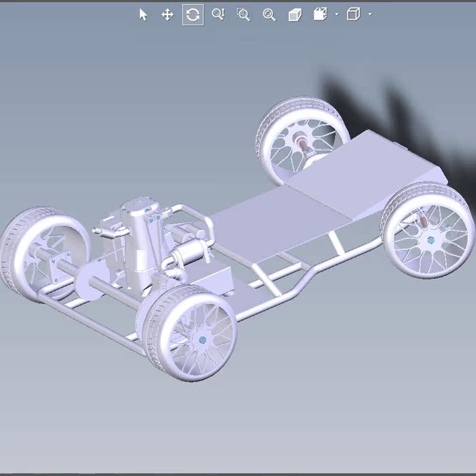Viewport: 476px width, 476px height.
Task: Click the rotate view tool
Action: click(x=192, y=14)
